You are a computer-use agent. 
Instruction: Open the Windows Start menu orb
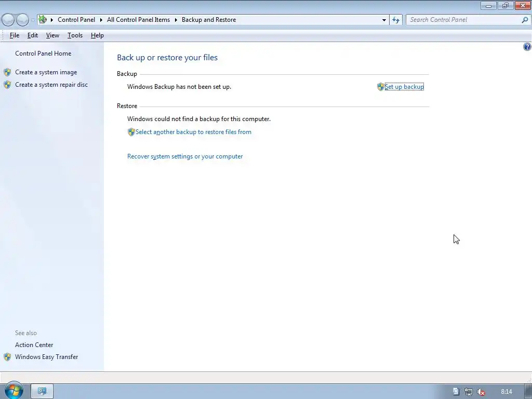14,391
